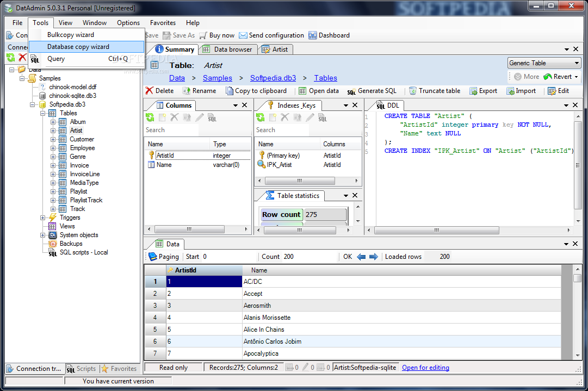This screenshot has height=391, width=588.
Task: Refresh the connection tree
Action: click(10, 57)
